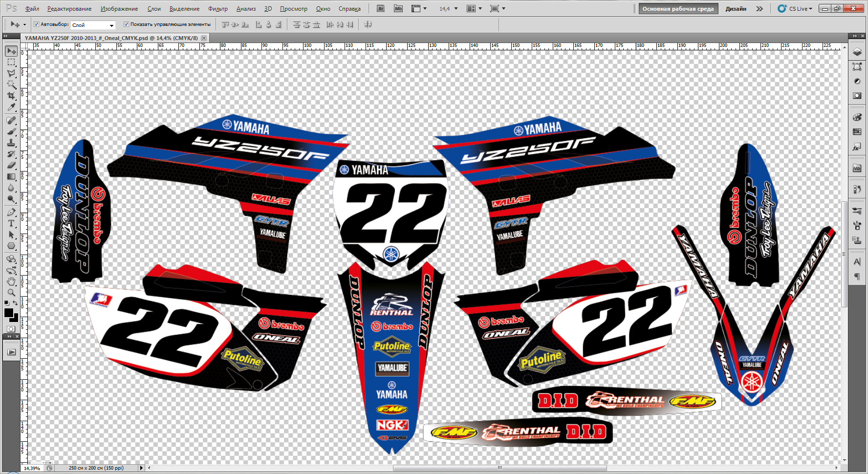Show more workspaces with double chevron
The width and height of the screenshot is (868, 474).
pyautogui.click(x=759, y=9)
